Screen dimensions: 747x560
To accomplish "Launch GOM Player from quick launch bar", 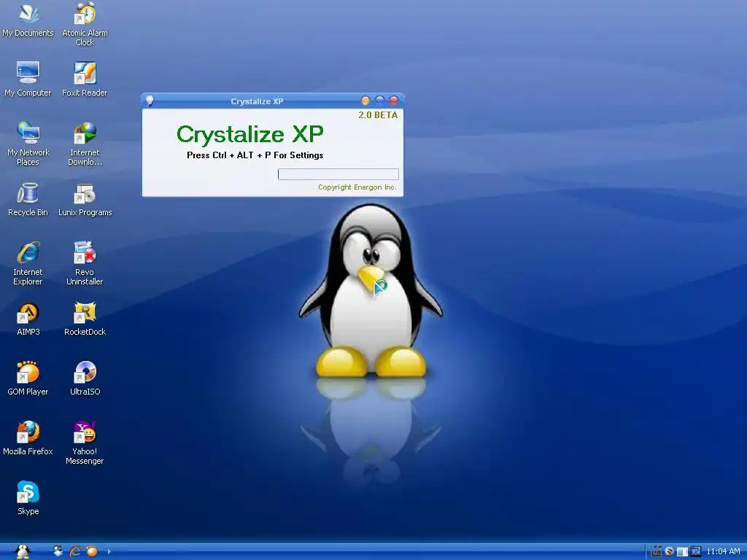I will 92,551.
